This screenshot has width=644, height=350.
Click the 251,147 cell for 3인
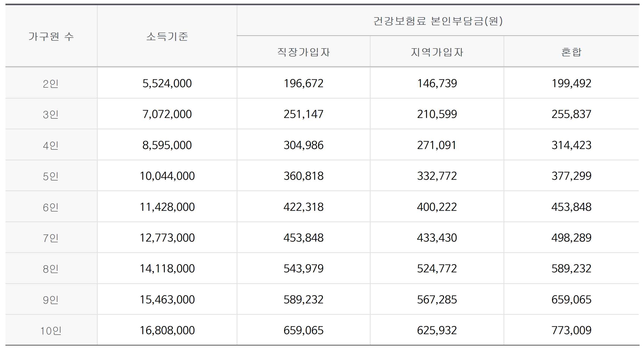tap(304, 114)
